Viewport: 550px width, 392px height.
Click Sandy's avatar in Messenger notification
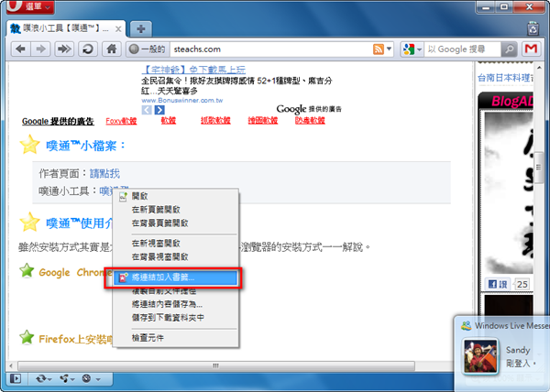[480, 356]
